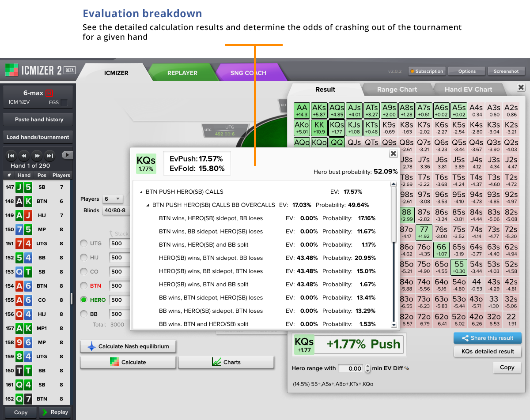Collapse BTN PUSH HERO(SB) CALLS tree node
This screenshot has height=420, width=530.
[141, 192]
